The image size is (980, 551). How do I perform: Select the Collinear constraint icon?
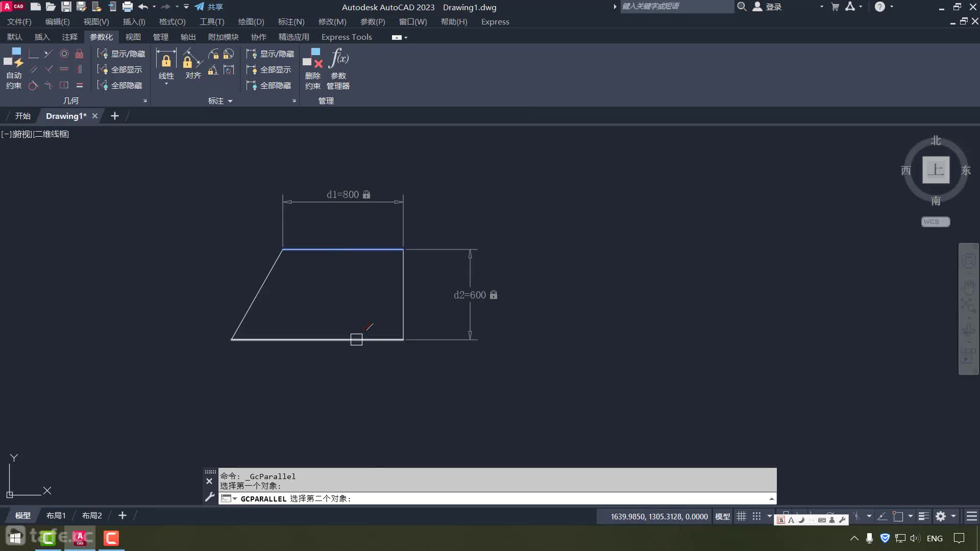tap(48, 54)
